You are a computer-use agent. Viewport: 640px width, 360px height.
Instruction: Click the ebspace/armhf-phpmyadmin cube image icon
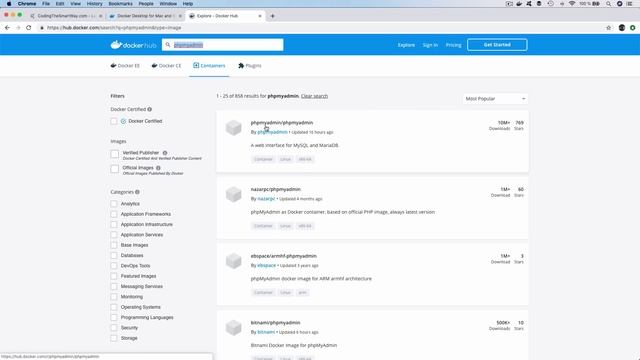click(233, 261)
